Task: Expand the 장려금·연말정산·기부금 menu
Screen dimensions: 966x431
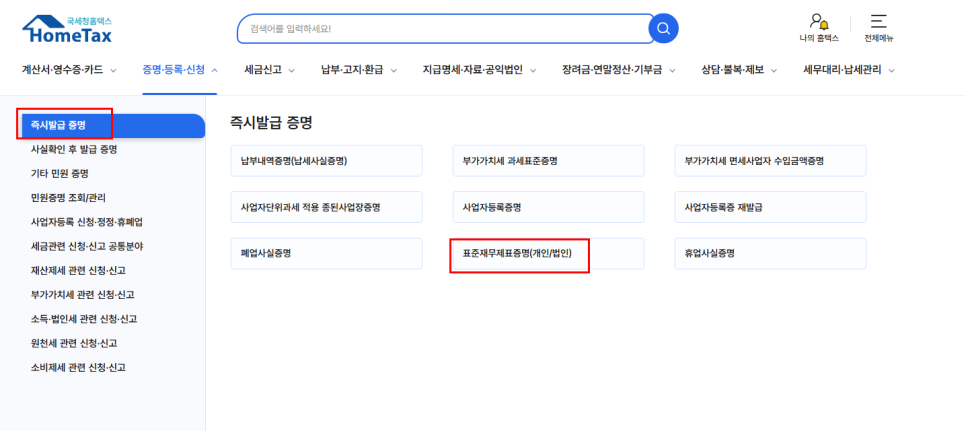Action: point(619,70)
